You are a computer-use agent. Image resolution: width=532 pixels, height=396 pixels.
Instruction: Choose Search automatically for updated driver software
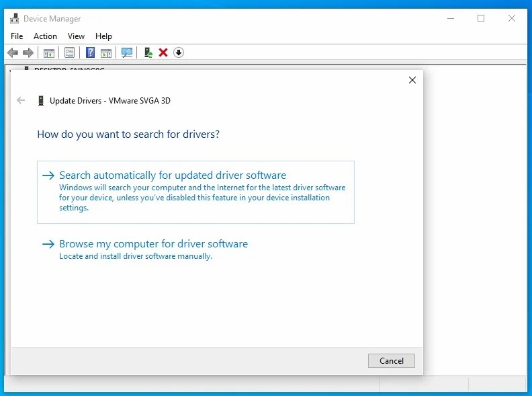pos(195,192)
